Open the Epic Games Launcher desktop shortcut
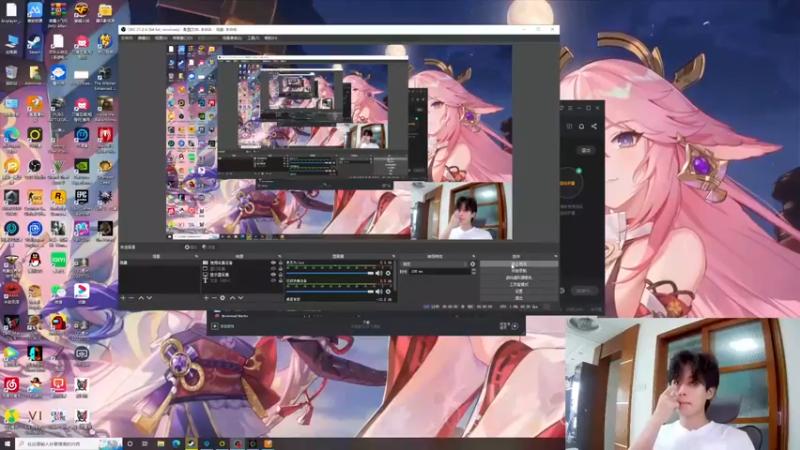The image size is (800, 450). 82,200
